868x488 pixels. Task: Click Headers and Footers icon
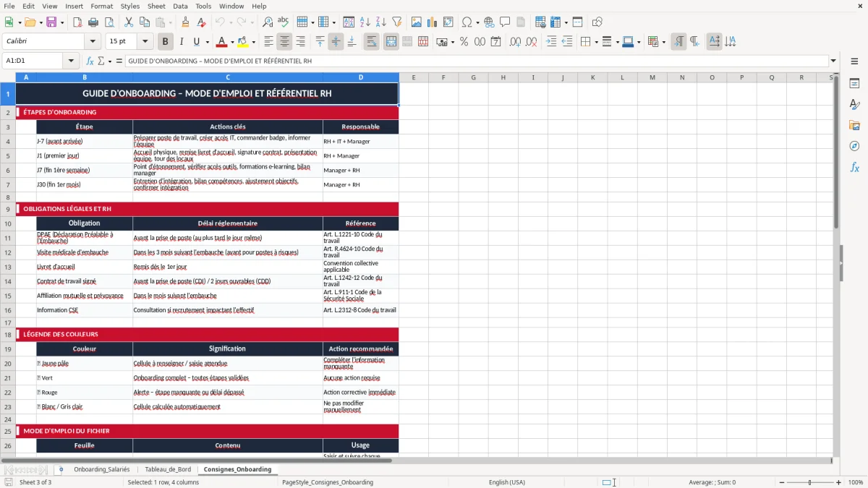click(521, 22)
